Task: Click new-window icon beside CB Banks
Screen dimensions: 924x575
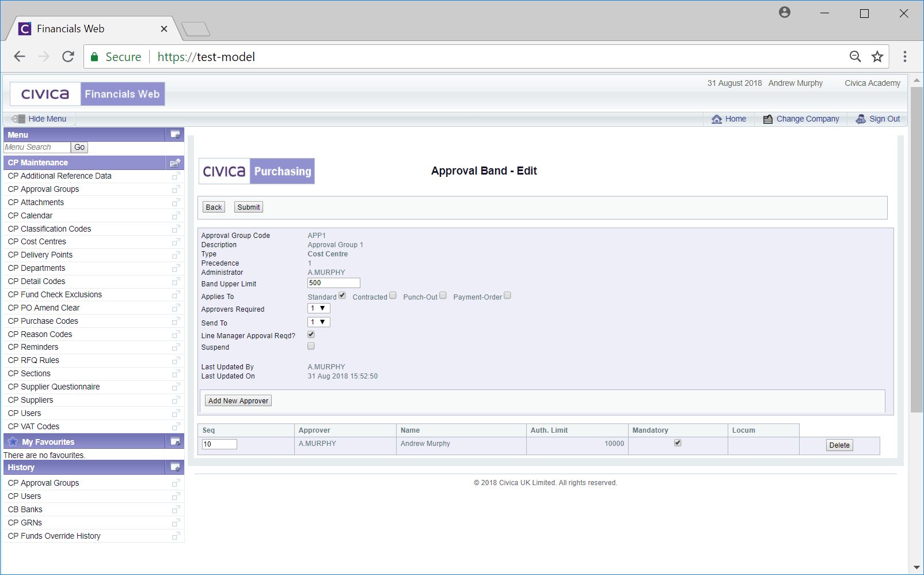Action: tap(176, 509)
